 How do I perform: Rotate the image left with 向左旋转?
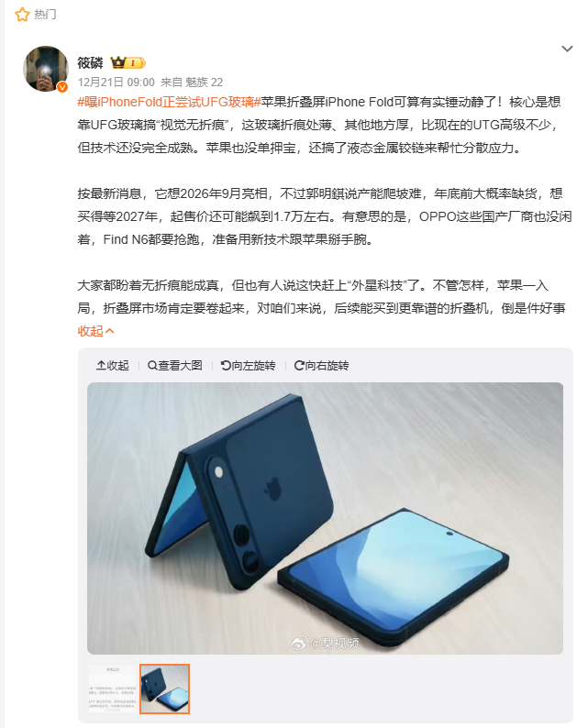point(248,366)
